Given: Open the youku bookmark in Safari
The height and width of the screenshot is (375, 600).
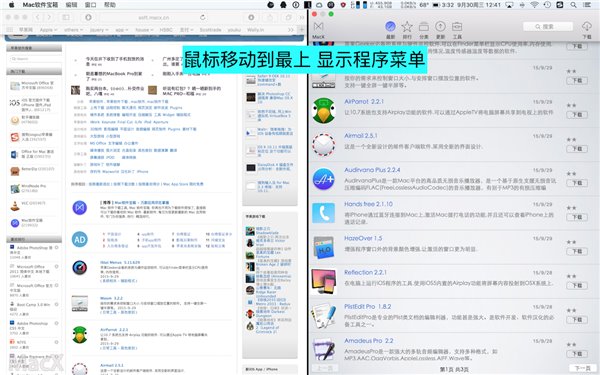Looking at the screenshot, I should coord(234,29).
